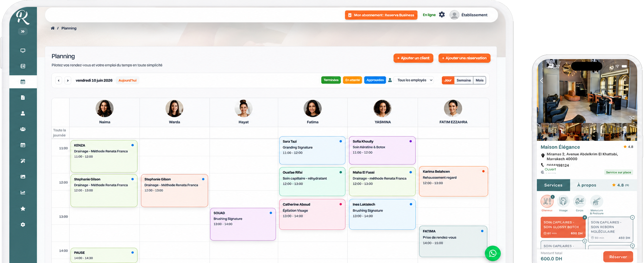Open SOUAD's Brushing Signature appointment
Screen dimensions: 644x263
point(243,224)
